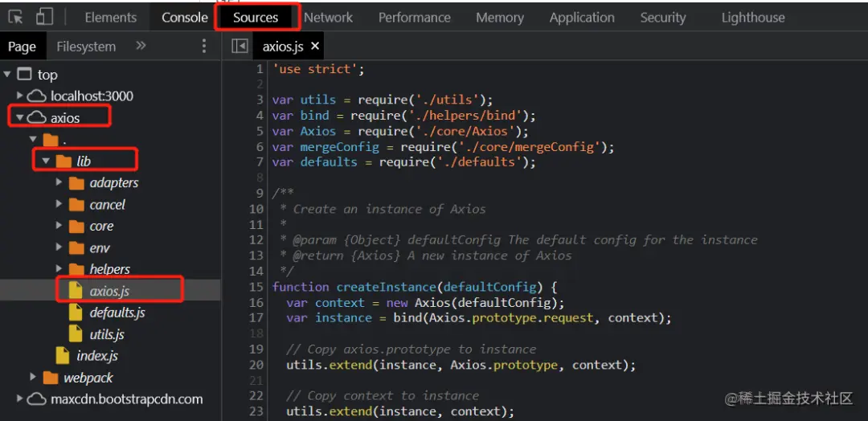
Task: Expand the webpack folder arrow
Action: point(33,378)
